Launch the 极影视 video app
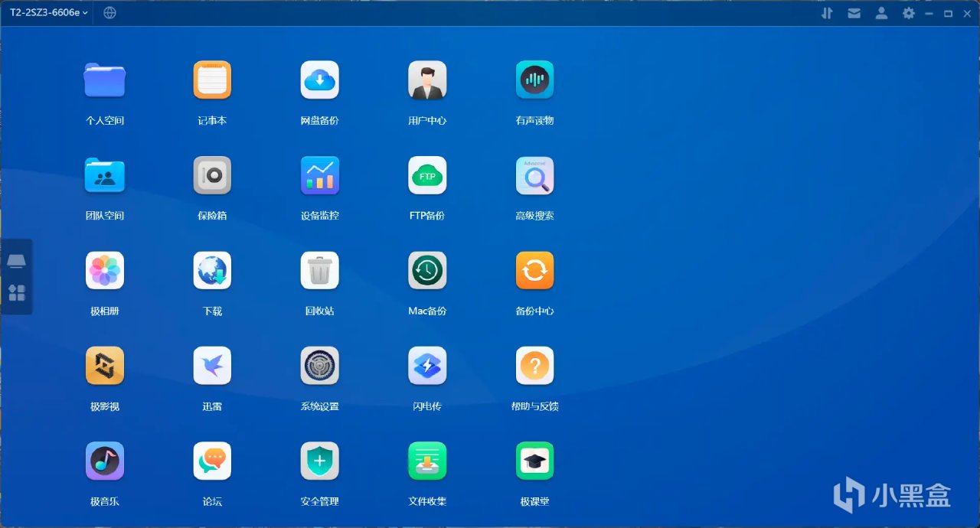The height and width of the screenshot is (528, 980). (x=105, y=366)
